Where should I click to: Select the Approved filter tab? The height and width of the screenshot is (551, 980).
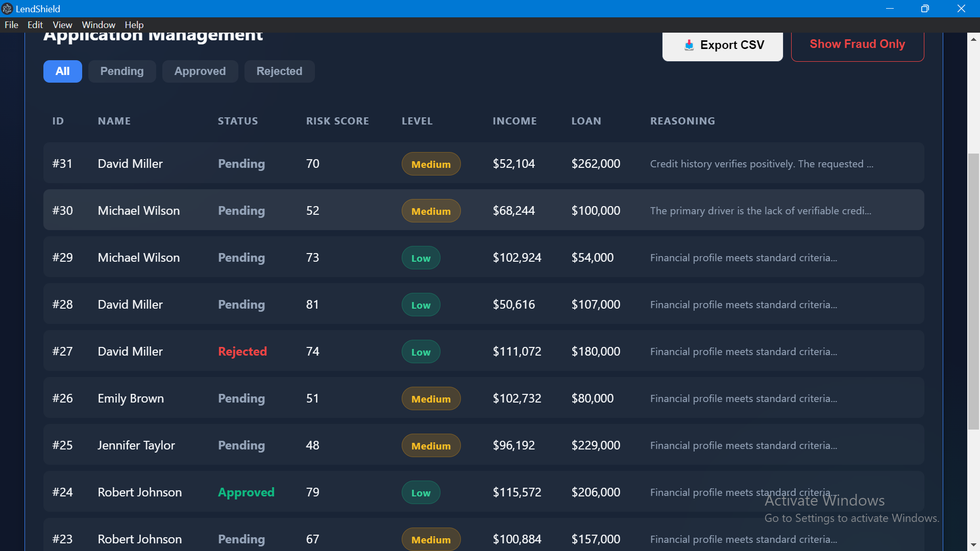200,71
